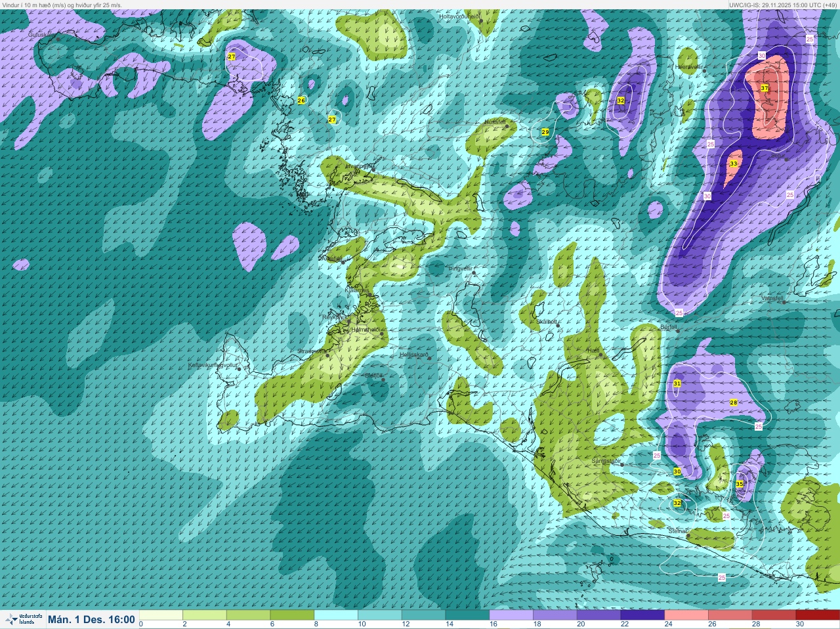Click the 32 gust label west of Hveravellir
Viewport: 840px width, 629px height.
click(x=620, y=100)
